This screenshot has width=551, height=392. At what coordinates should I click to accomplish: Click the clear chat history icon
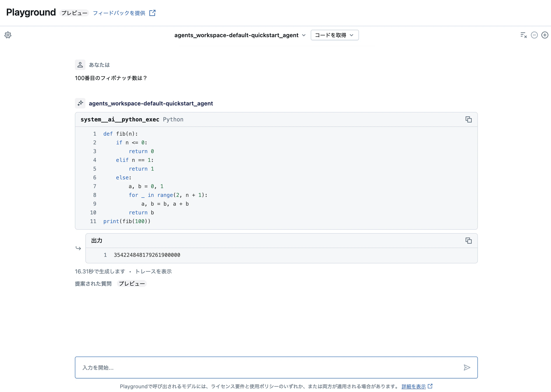(523, 35)
